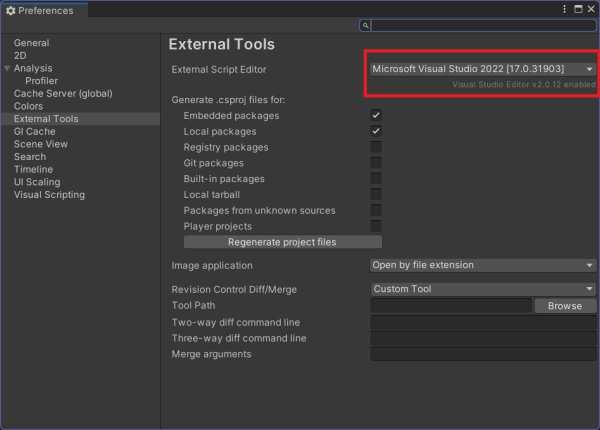Select 2D preferences category
Screen dimensions: 600x430
click(20, 55)
